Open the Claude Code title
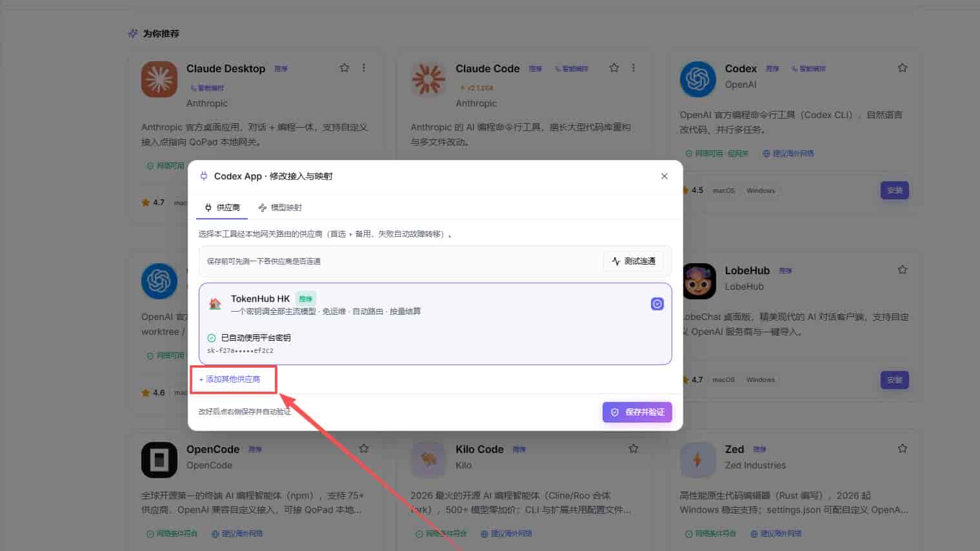This screenshot has height=551, width=980. (x=487, y=68)
